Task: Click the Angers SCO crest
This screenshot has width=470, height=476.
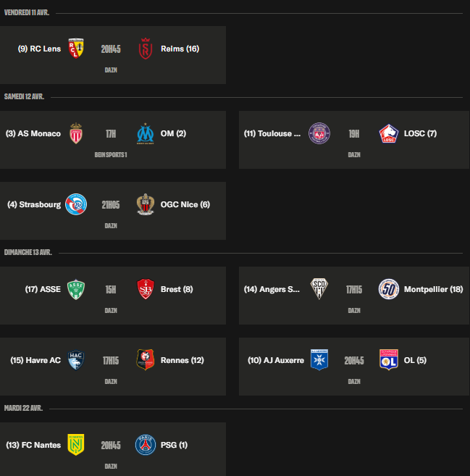Action: 319,289
